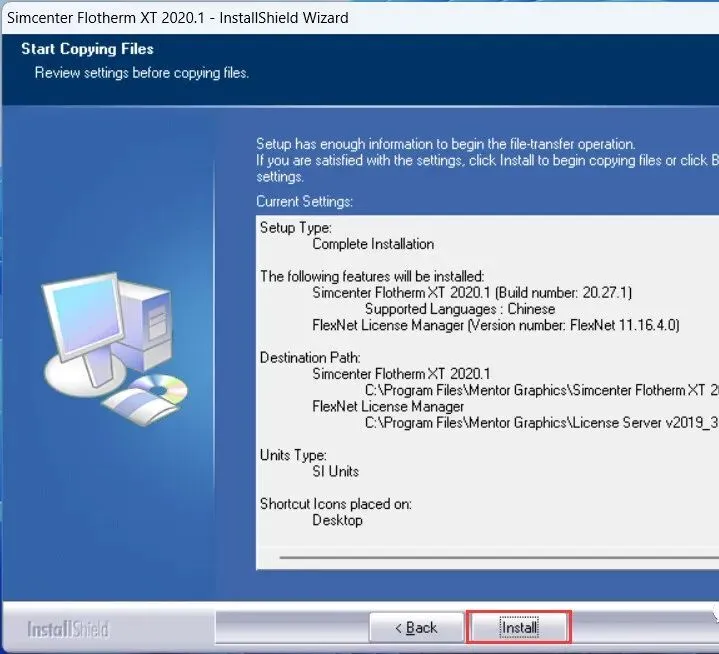The height and width of the screenshot is (654, 719).
Task: Select the 'Complete Installation' setup type text
Action: coord(373,244)
